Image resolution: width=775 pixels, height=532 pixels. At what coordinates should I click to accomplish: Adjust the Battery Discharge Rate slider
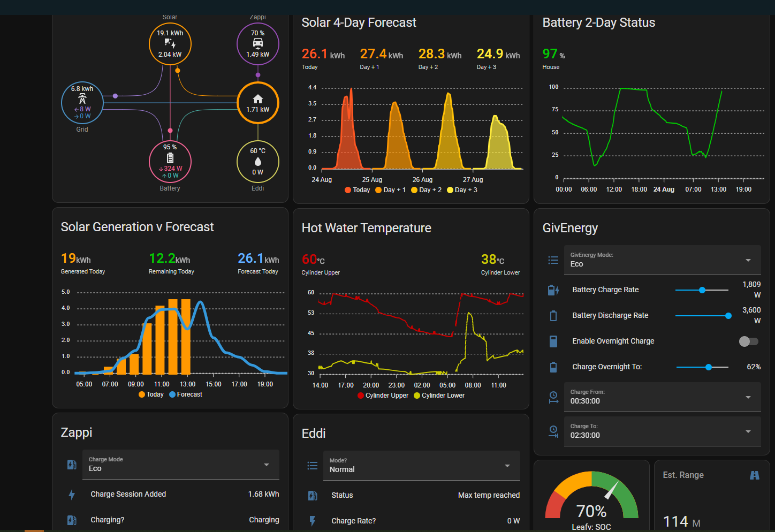702,316
